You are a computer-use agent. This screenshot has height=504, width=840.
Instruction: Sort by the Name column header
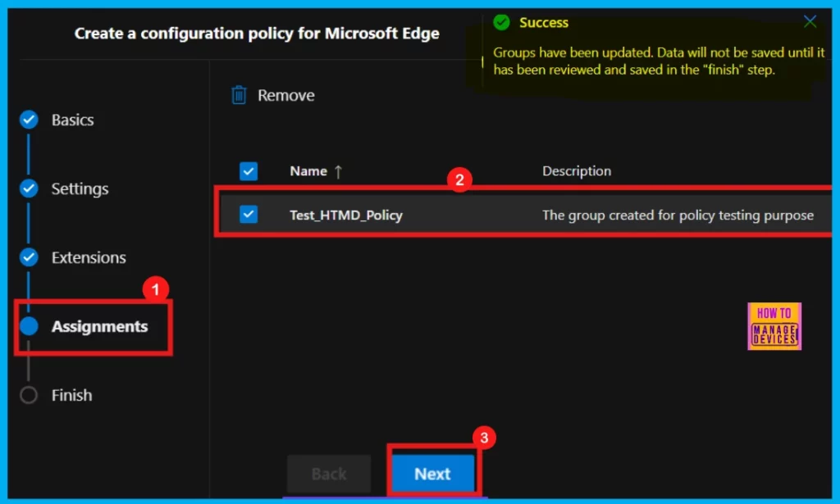tap(308, 171)
